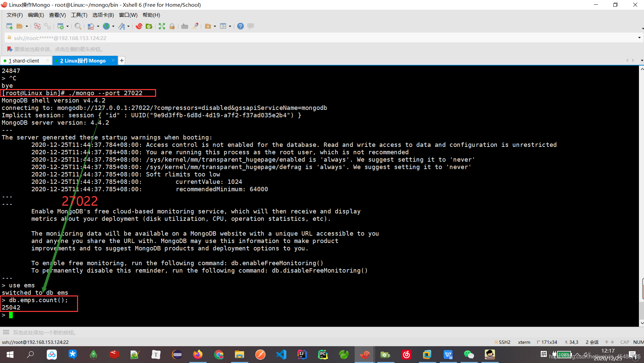The width and height of the screenshot is (644, 363).
Task: Expand the new folder dropdown arrow
Action: (x=215, y=26)
